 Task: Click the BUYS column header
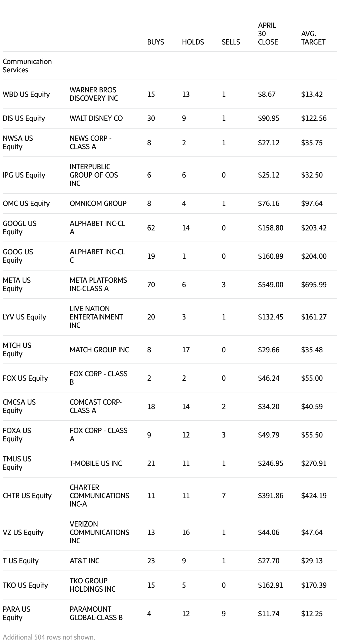coord(156,42)
